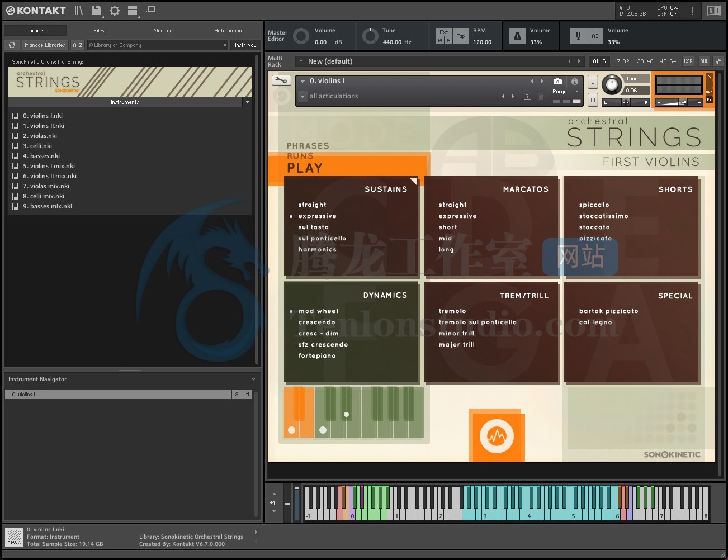Click the tuning fork reference tone icon
Viewport: 728px width, 560px height.
point(578,36)
